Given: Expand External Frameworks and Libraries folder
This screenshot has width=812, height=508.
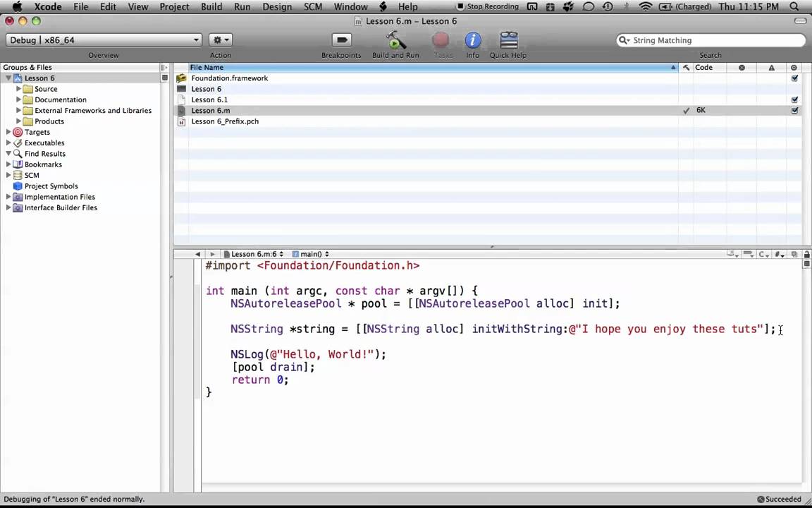Looking at the screenshot, I should point(19,110).
